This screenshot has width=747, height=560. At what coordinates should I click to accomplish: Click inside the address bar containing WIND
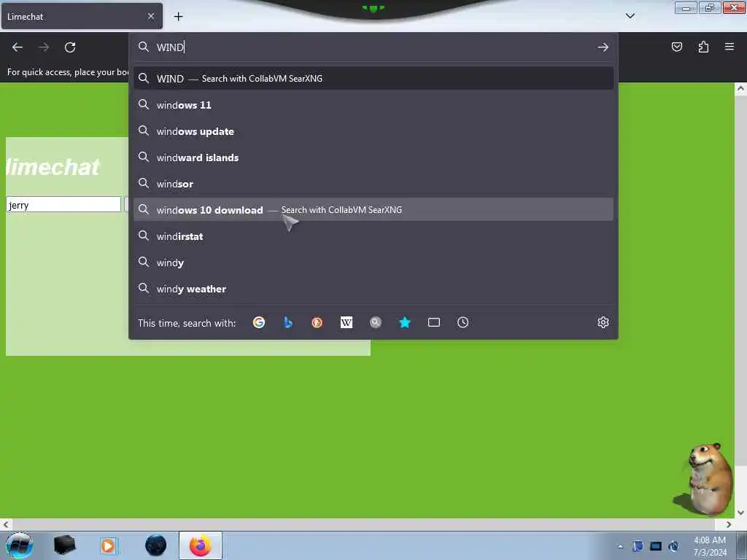click(373, 47)
